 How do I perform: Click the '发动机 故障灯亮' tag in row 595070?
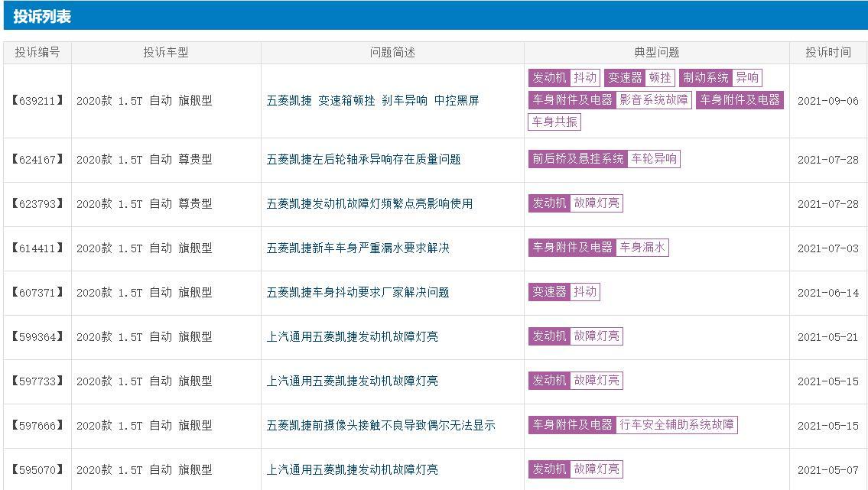click(x=576, y=469)
